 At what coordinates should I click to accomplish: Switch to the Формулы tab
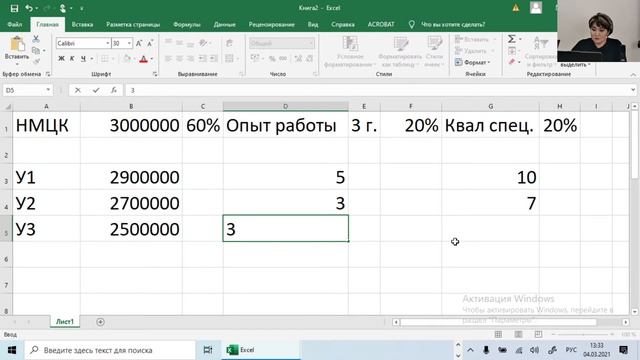point(187,24)
